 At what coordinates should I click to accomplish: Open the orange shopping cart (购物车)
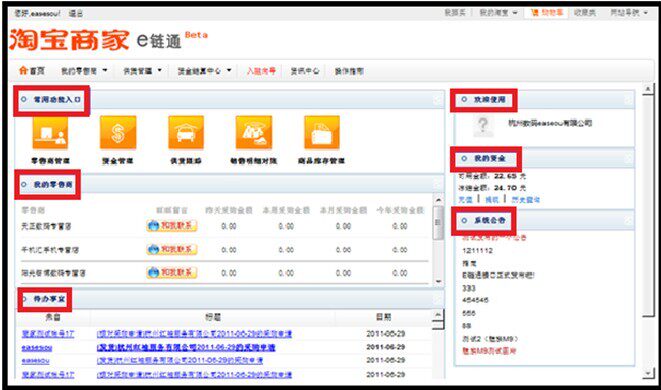tap(547, 13)
